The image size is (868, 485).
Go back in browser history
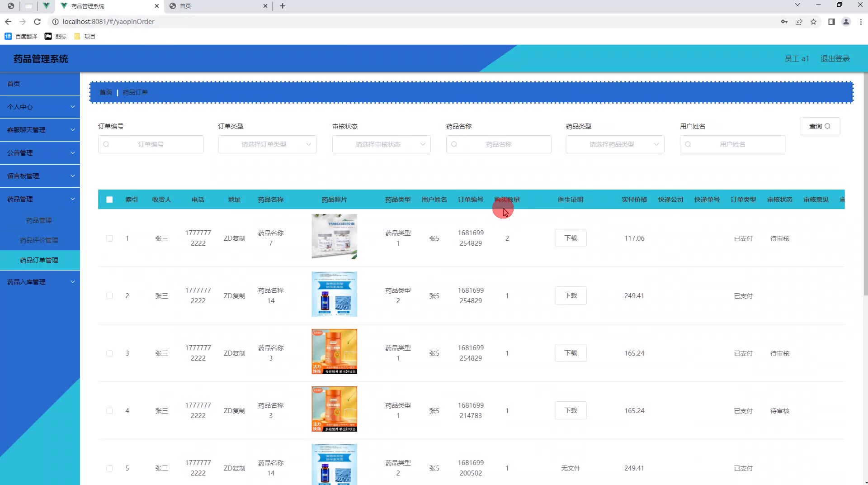click(8, 22)
